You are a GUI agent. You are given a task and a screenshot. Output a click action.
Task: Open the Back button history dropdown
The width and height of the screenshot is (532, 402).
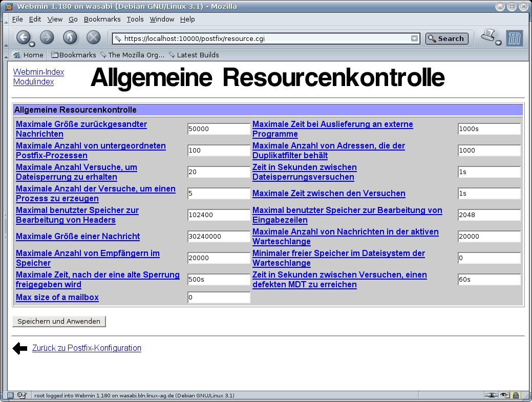32,45
